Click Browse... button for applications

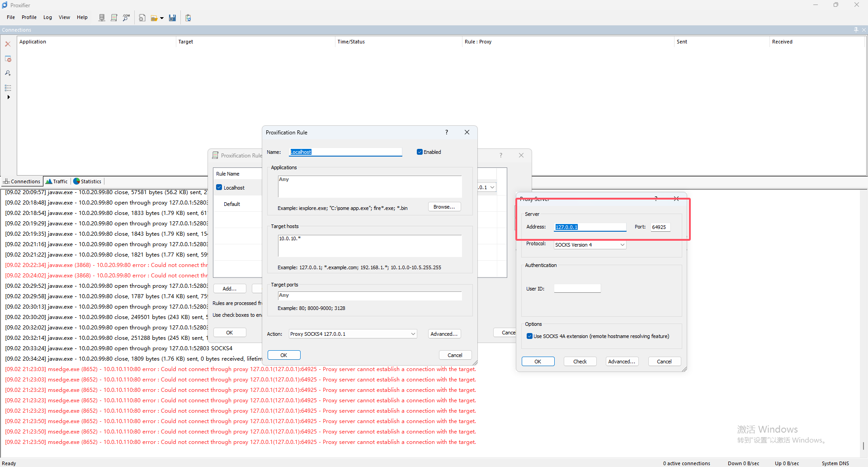[x=444, y=207]
